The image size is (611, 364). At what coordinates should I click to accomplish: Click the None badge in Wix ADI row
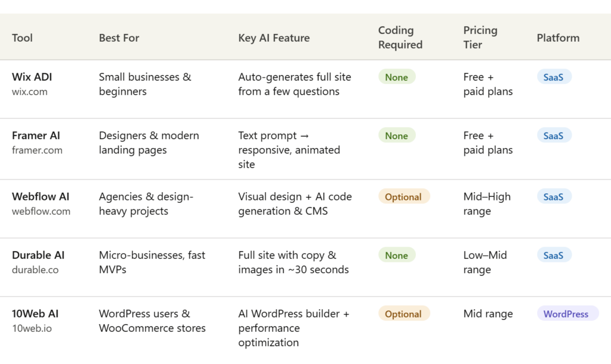[x=397, y=77]
